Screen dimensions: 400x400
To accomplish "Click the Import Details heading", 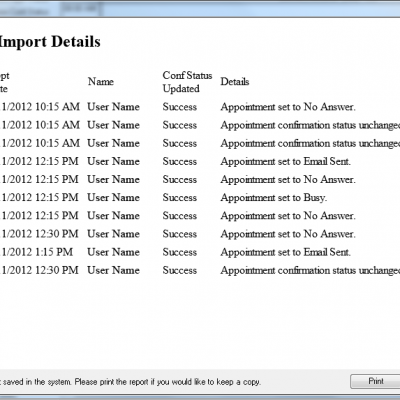I will (x=49, y=42).
